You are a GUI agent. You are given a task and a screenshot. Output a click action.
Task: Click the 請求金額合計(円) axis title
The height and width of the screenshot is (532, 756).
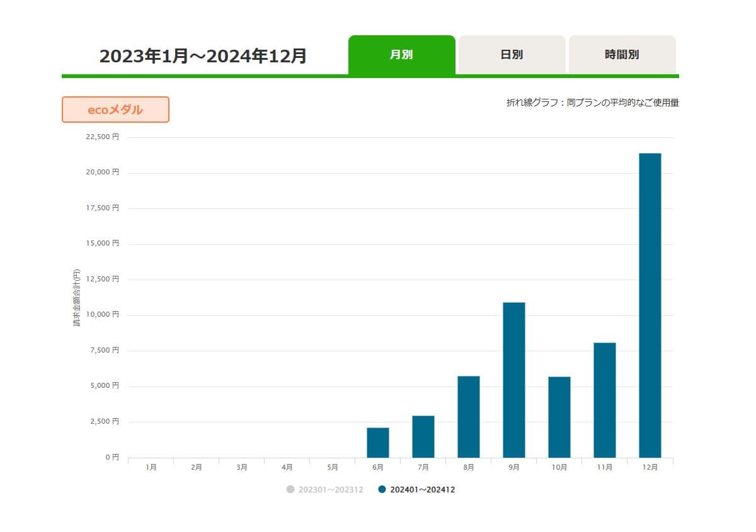click(77, 298)
